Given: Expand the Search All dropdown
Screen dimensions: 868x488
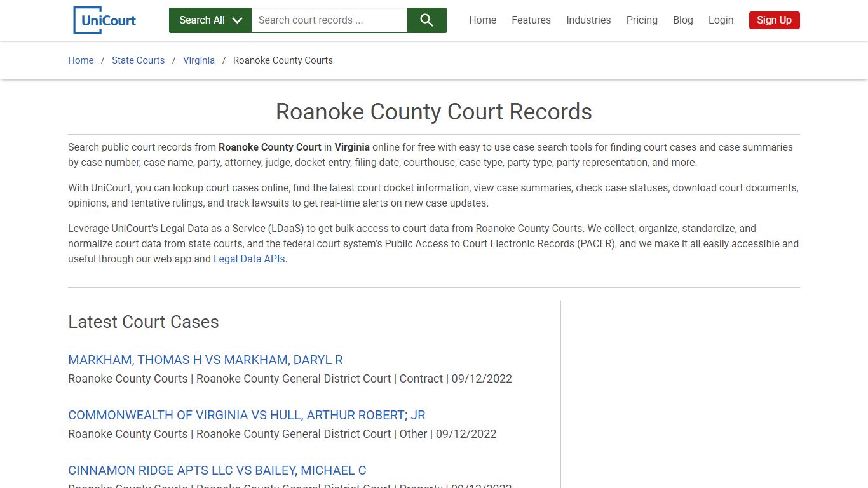Looking at the screenshot, I should point(210,20).
